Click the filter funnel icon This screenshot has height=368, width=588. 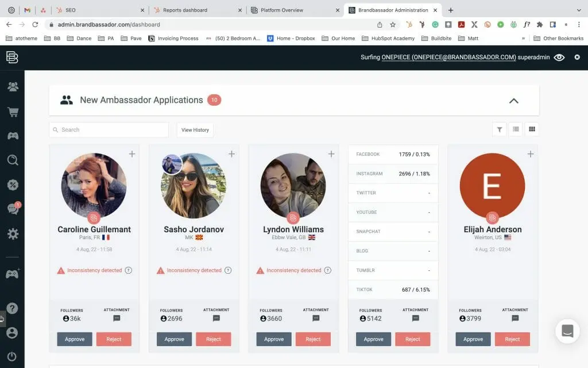(x=499, y=130)
